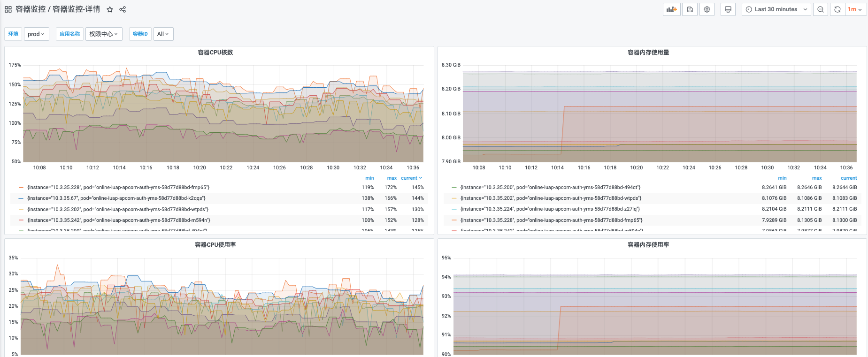Click the 容器监控 folder breadcrumb
The width and height of the screenshot is (868, 357).
(31, 9)
